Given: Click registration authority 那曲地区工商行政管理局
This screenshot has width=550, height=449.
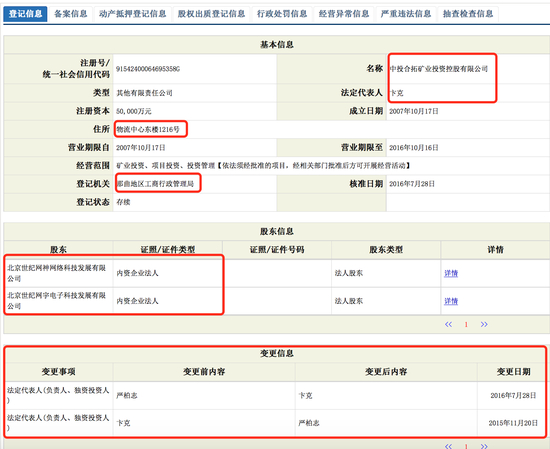Looking at the screenshot, I should coord(155,184).
